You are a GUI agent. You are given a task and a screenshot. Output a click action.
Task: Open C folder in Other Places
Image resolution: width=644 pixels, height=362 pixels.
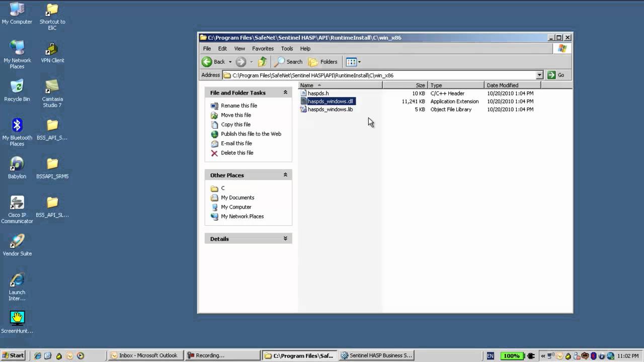point(223,189)
